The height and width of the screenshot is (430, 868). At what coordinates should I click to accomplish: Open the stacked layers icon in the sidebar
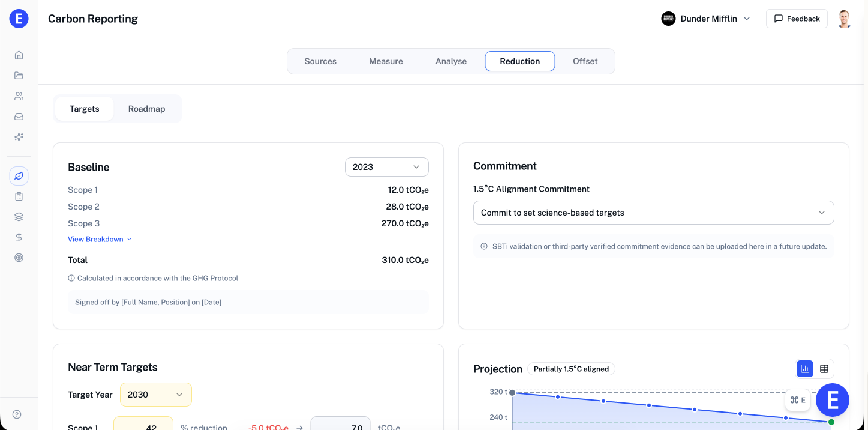[19, 217]
